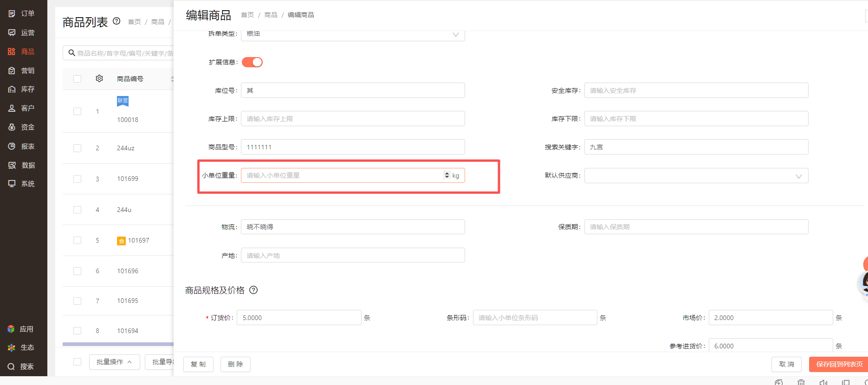Open the 系统 system sidebar icon
Image resolution: width=868 pixels, height=385 pixels.
pyautogui.click(x=12, y=184)
